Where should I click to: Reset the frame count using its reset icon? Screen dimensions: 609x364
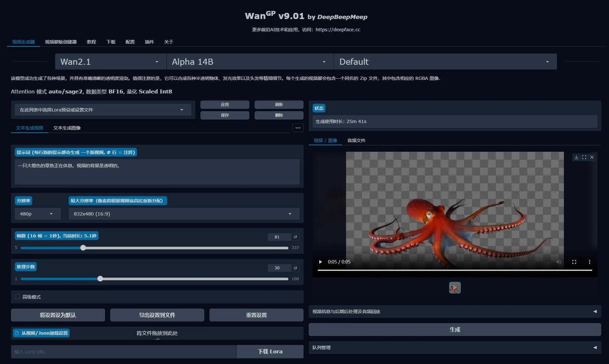pos(295,237)
